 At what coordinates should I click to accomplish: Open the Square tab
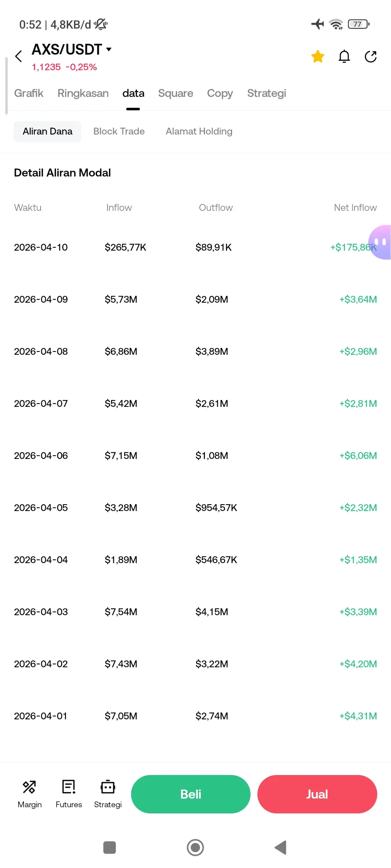click(x=176, y=93)
